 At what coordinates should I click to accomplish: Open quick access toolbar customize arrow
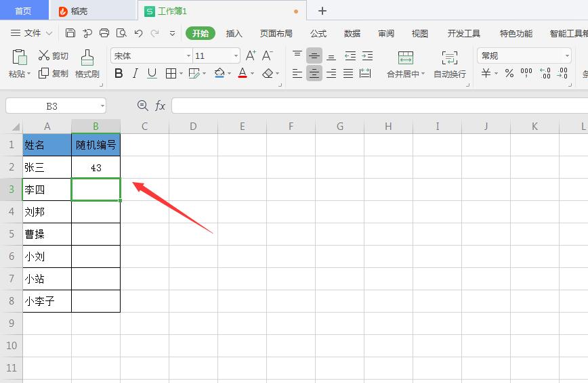coord(172,33)
